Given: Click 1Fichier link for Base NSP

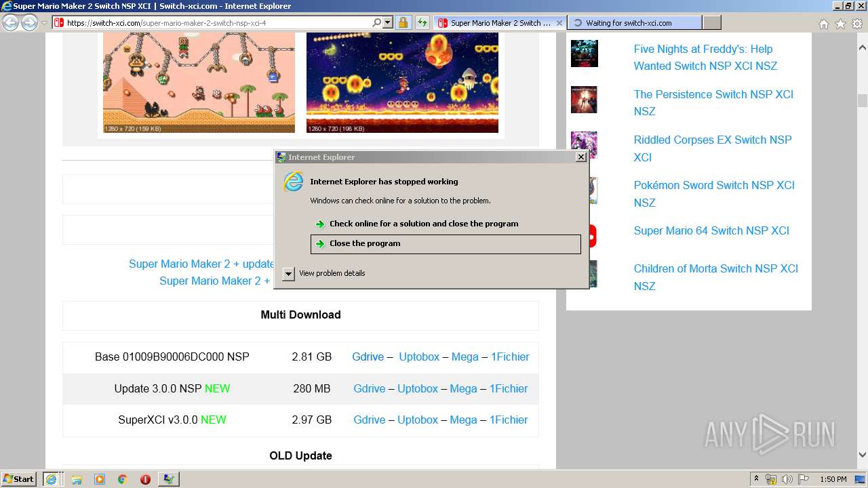Looking at the screenshot, I should click(x=510, y=357).
